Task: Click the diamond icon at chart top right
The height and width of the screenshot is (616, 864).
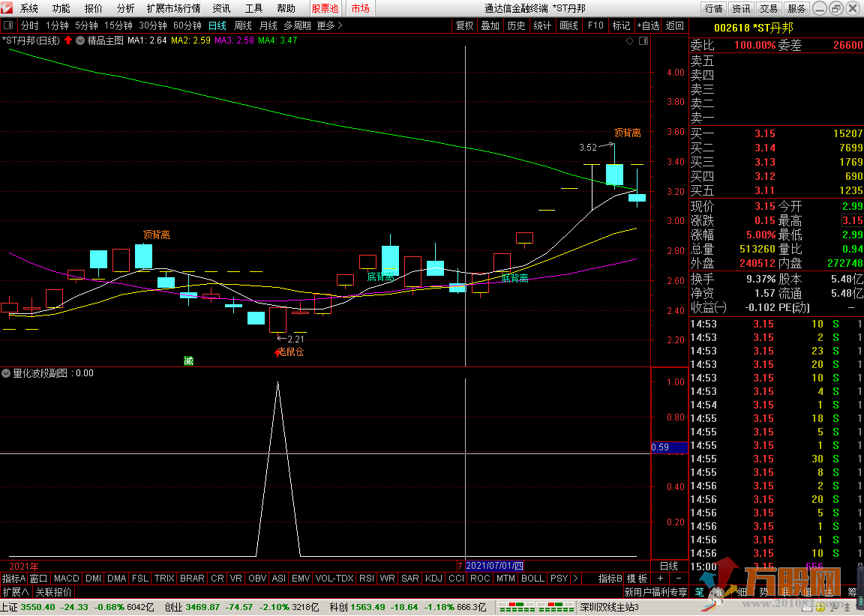Action: (630, 40)
